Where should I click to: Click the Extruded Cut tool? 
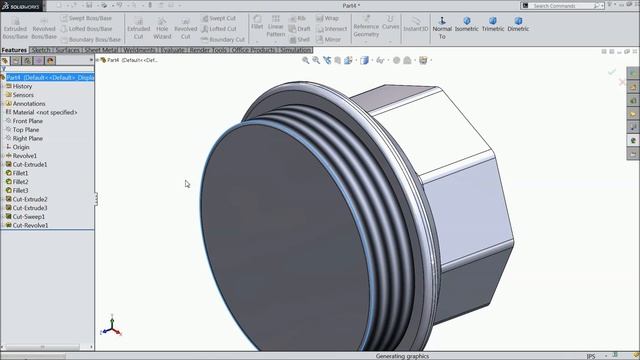click(x=138, y=29)
